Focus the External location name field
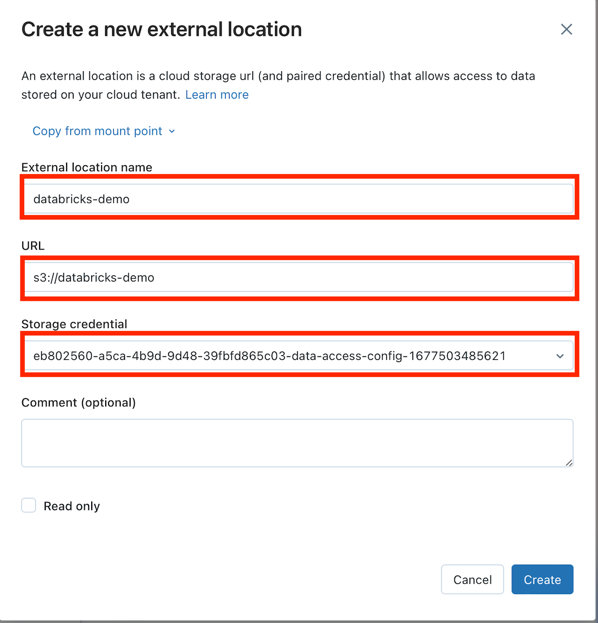 point(299,198)
